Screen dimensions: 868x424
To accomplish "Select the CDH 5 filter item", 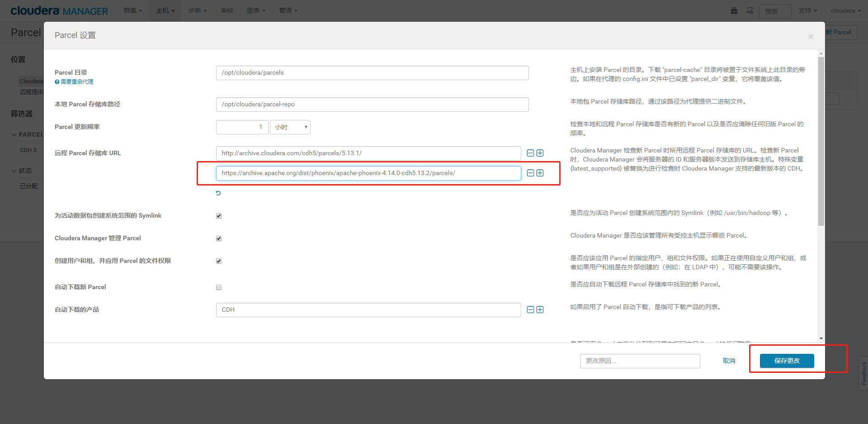I will [x=28, y=150].
